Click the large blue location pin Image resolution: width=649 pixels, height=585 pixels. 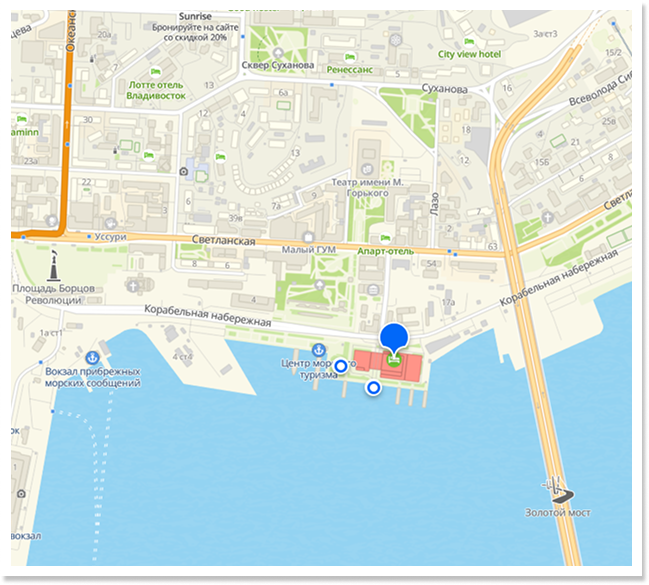tap(394, 337)
